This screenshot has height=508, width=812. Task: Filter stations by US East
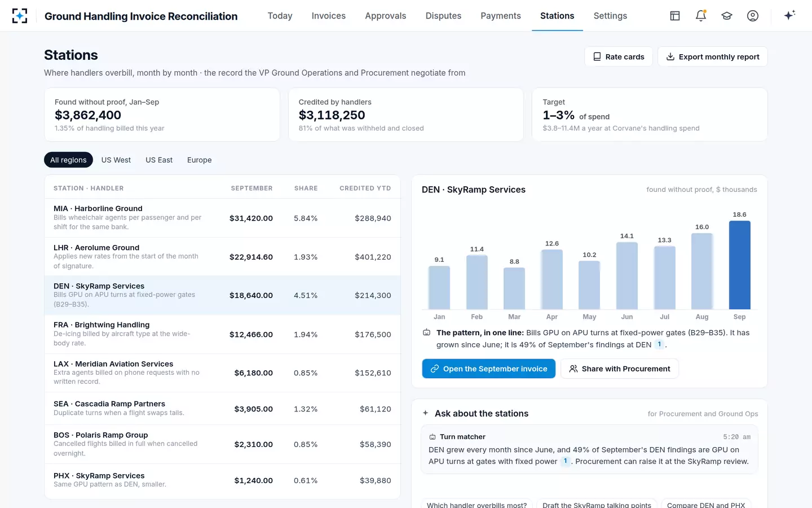(159, 160)
